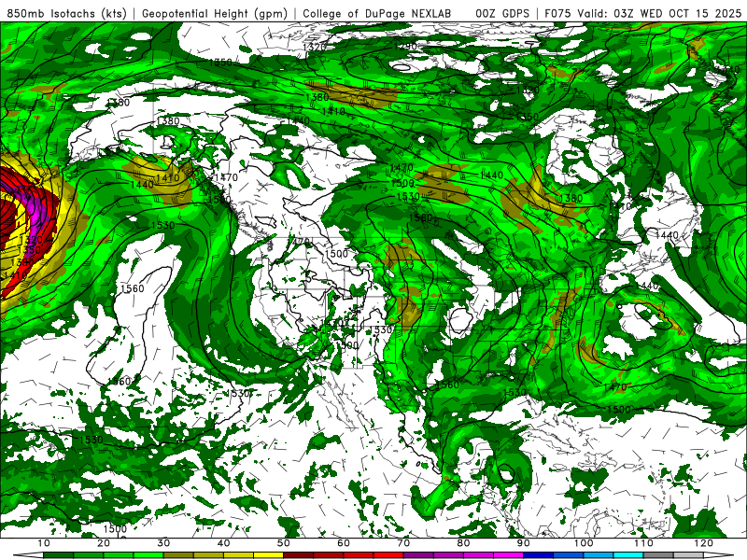Click the '20' color bar label
This screenshot has height=560, width=747.
click(104, 543)
